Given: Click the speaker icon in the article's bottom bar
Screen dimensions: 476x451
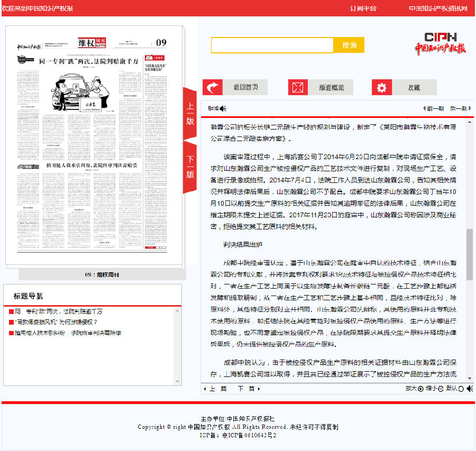Looking at the screenshot, I should pyautogui.click(x=470, y=389).
